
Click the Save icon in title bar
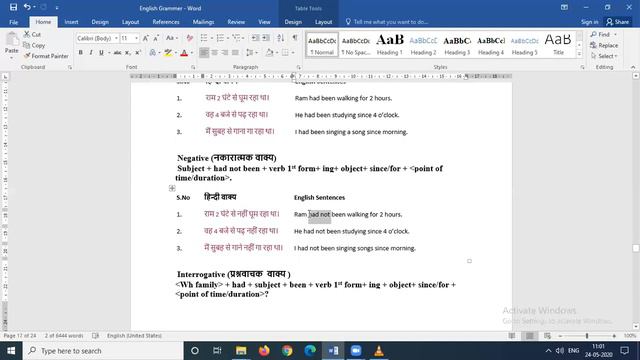coord(13,7)
